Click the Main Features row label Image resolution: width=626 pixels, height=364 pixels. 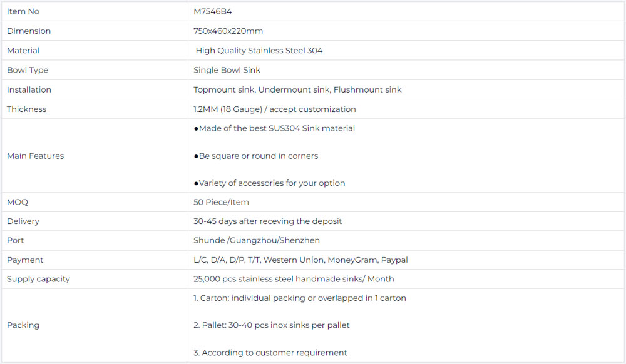point(35,156)
